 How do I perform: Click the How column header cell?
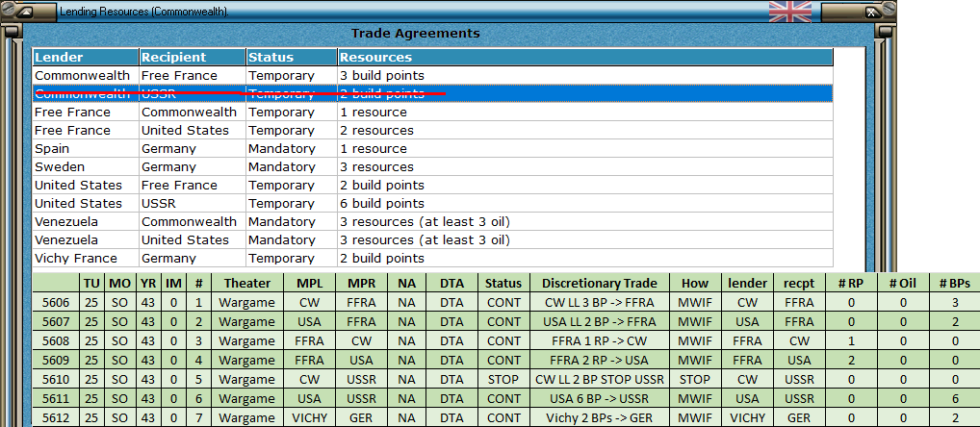tap(695, 283)
